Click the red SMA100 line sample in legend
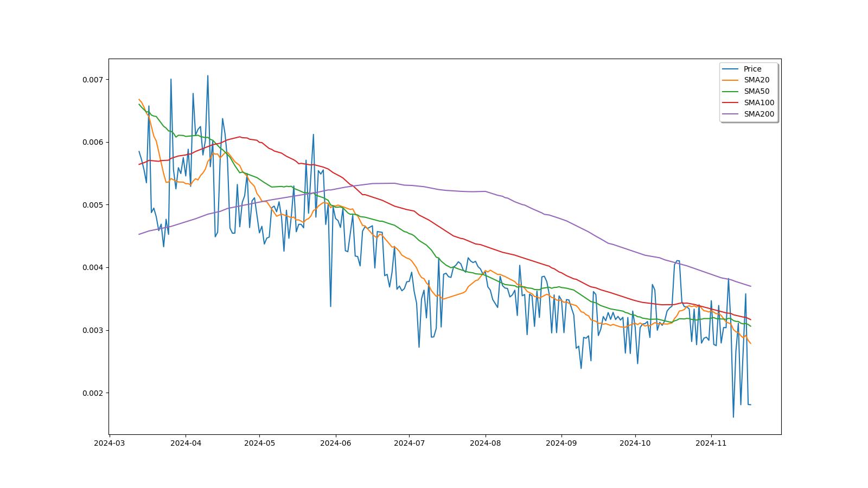Screen dimensions: 868x488 pos(731,103)
